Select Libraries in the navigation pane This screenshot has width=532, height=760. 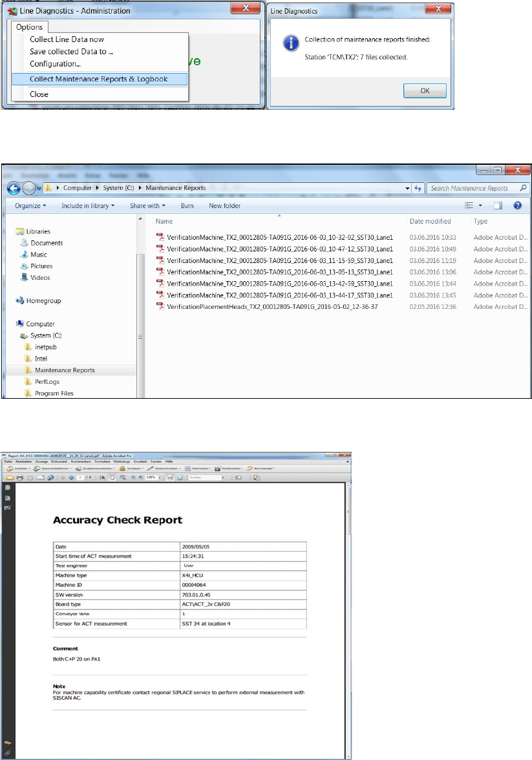tap(33, 231)
